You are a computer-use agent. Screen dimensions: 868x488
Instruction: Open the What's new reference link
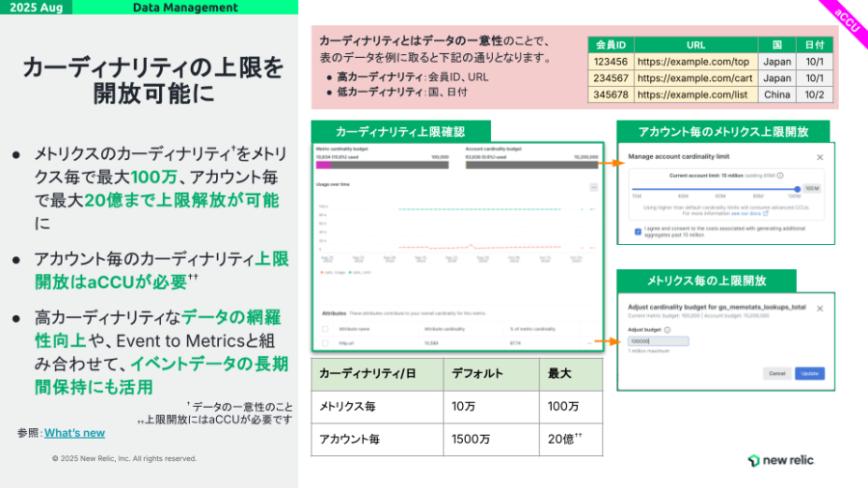click(74, 433)
